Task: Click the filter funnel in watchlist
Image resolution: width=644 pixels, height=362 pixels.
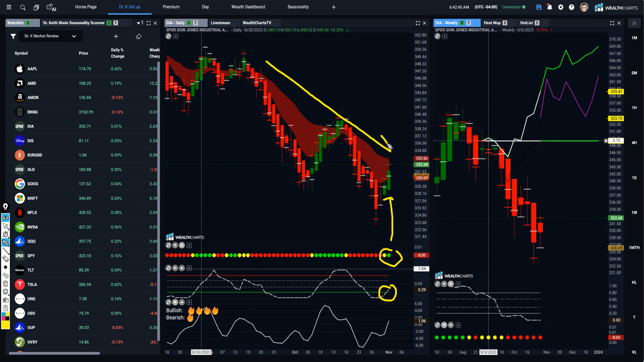Action: point(13,36)
